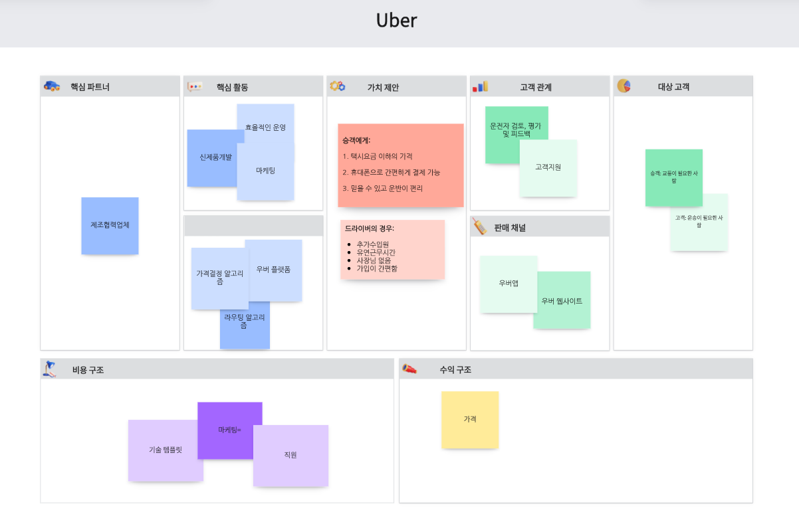
Task: Click the 사장님 없음 bullet item
Action: [x=374, y=260]
